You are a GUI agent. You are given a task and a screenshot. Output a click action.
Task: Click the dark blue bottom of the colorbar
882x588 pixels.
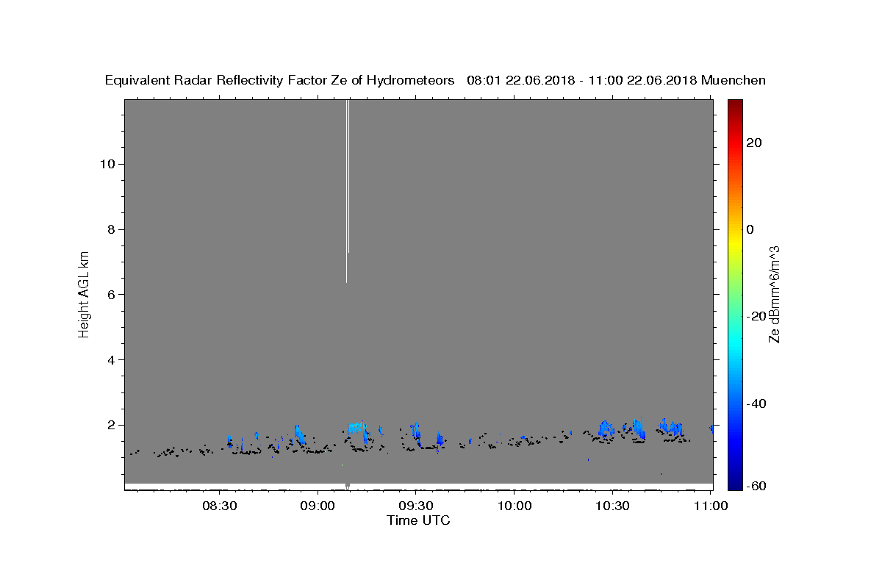734,483
